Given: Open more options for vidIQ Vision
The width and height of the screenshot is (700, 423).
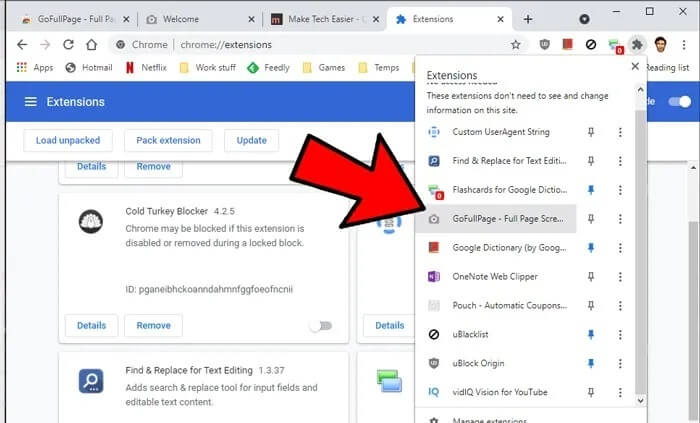Looking at the screenshot, I should click(x=620, y=392).
